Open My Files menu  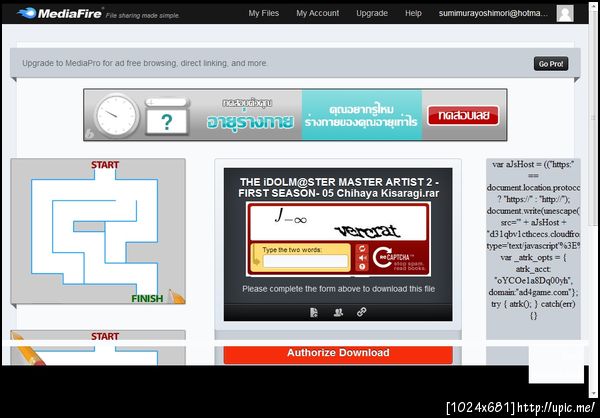coord(264,13)
